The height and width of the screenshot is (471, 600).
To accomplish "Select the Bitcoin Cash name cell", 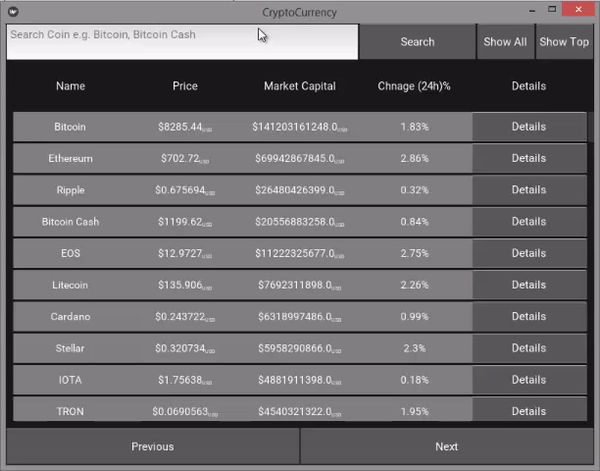I will point(70,222).
